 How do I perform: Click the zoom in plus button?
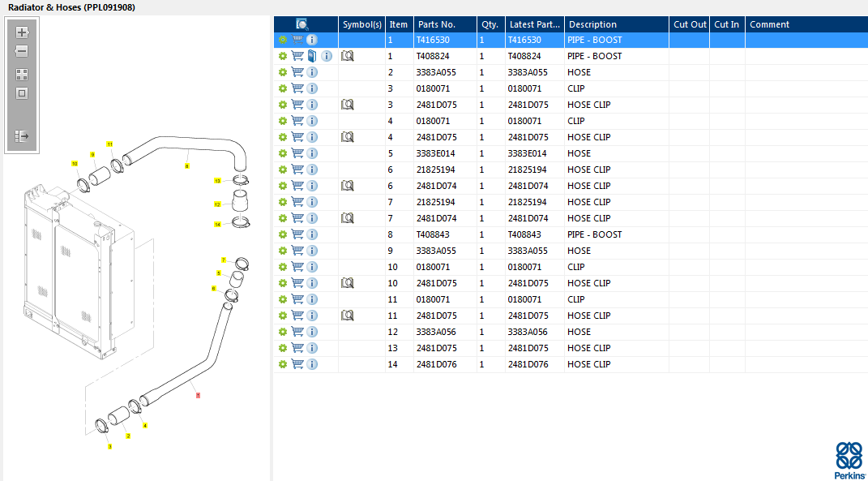[22, 32]
